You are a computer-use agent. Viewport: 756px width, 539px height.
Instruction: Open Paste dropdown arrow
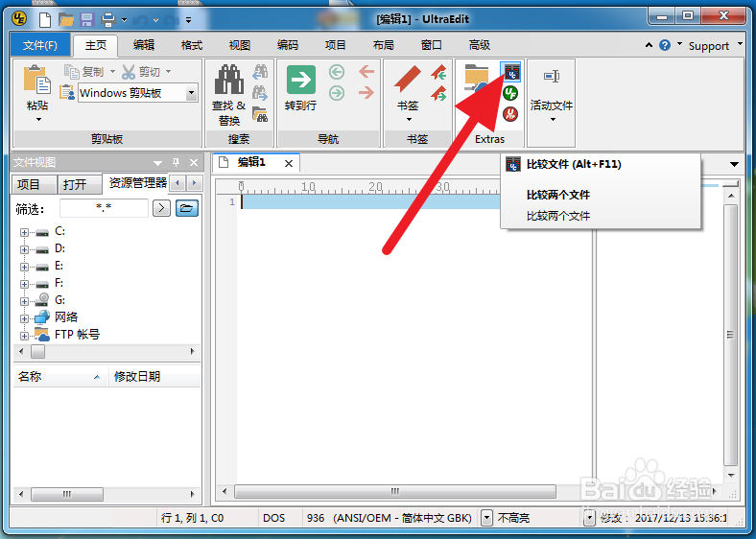(38, 119)
